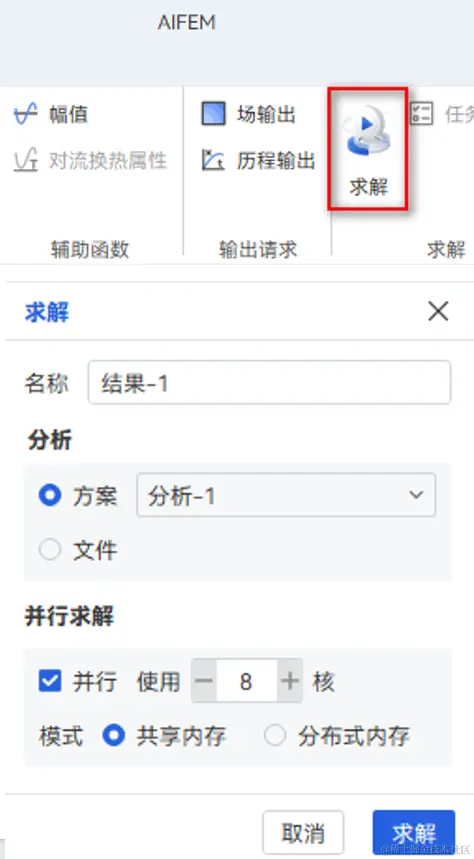Open the 幅值 amplitude function tool
This screenshot has width=474, height=859.
click(51, 115)
